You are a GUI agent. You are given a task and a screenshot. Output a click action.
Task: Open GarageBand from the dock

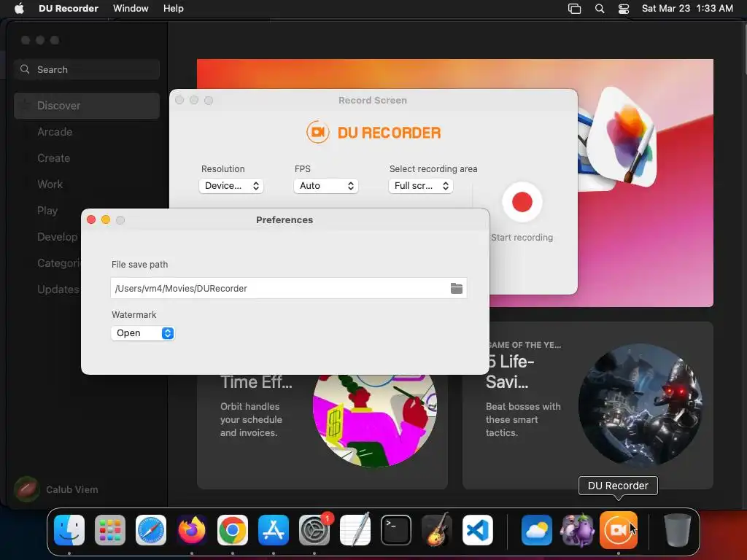(x=437, y=529)
